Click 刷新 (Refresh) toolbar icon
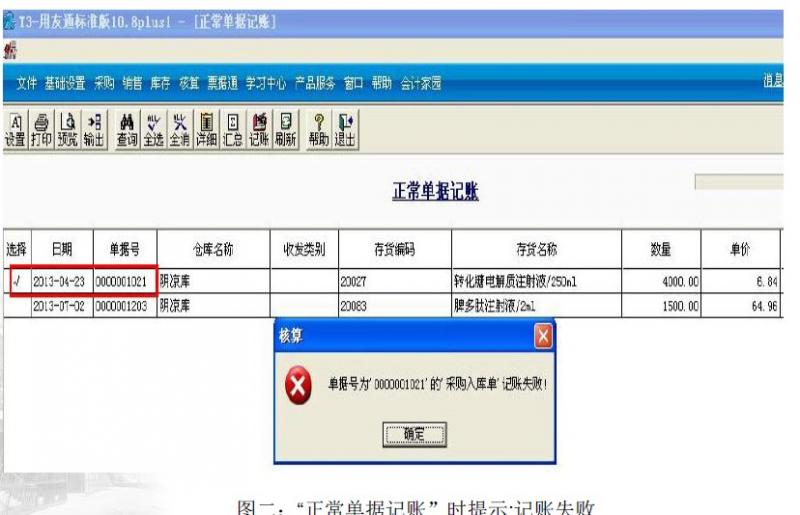This screenshot has width=800, height=515. pos(286,130)
